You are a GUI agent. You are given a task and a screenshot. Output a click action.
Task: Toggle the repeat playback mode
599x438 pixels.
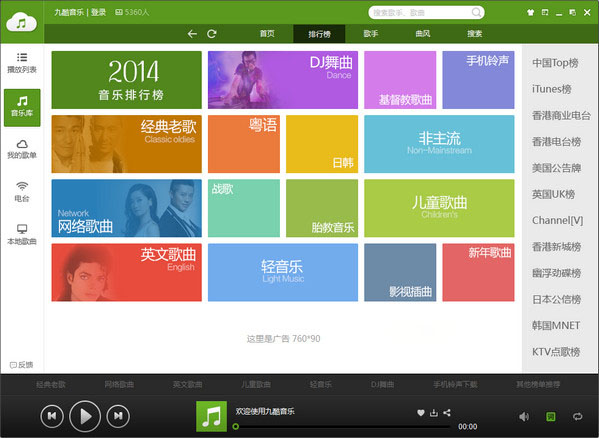coord(577,416)
